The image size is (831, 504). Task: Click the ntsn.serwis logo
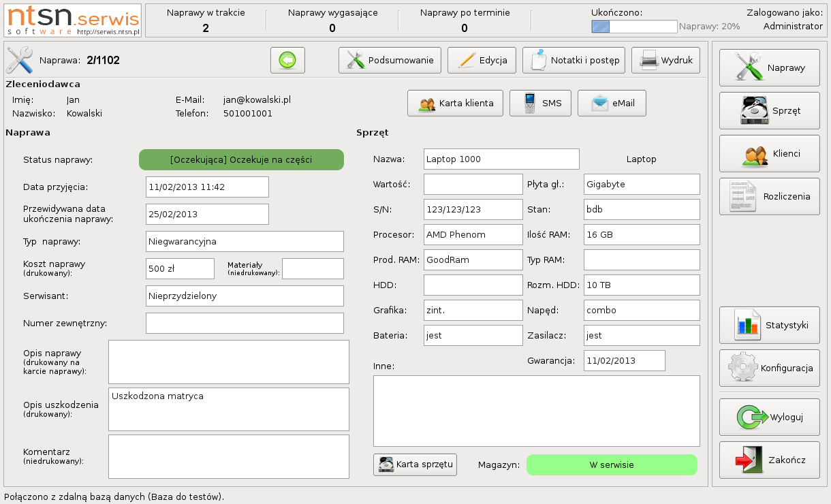click(73, 20)
